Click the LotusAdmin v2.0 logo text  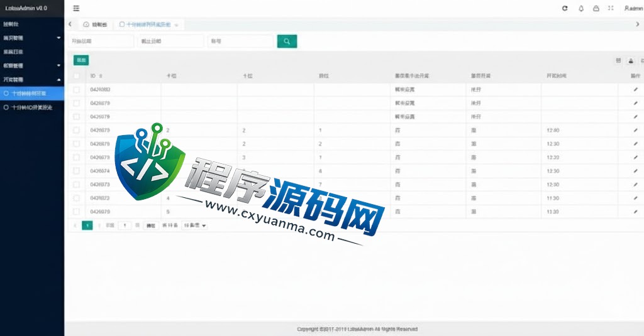(26, 8)
